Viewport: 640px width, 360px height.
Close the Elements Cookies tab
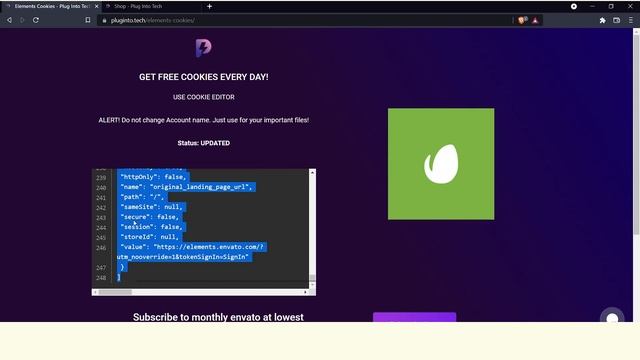[x=97, y=7]
